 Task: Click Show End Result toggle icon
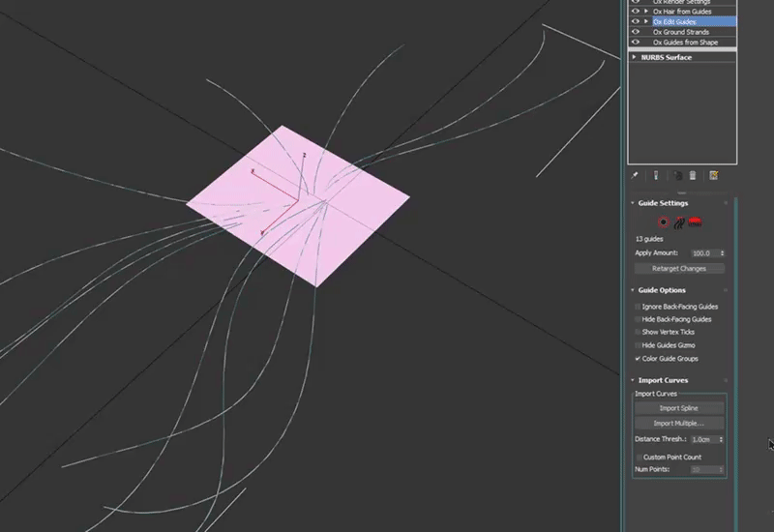(x=656, y=176)
